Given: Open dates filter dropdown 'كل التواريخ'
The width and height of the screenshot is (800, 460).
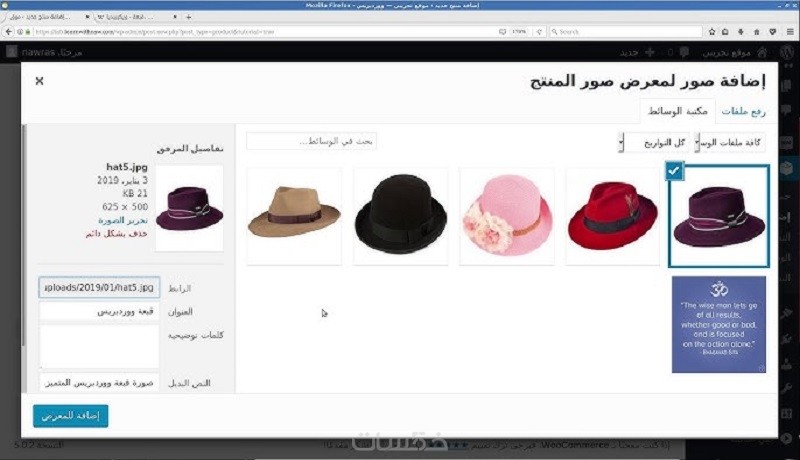Looking at the screenshot, I should 654,143.
